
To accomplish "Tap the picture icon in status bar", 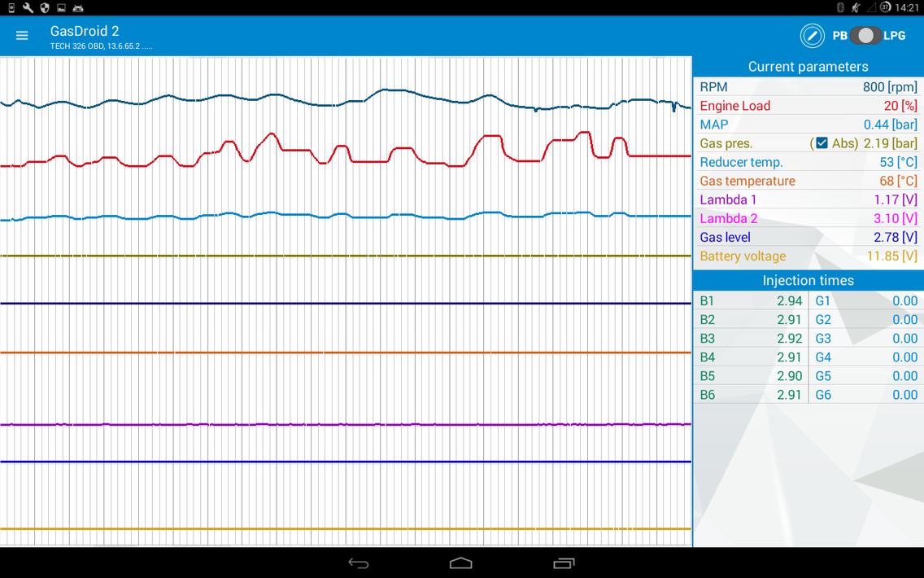I will coord(61,7).
